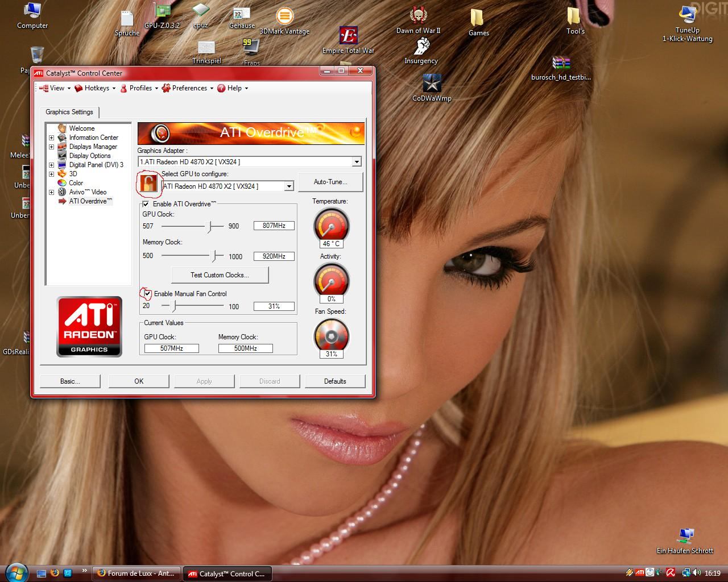Expand the Information Center node

coord(51,138)
